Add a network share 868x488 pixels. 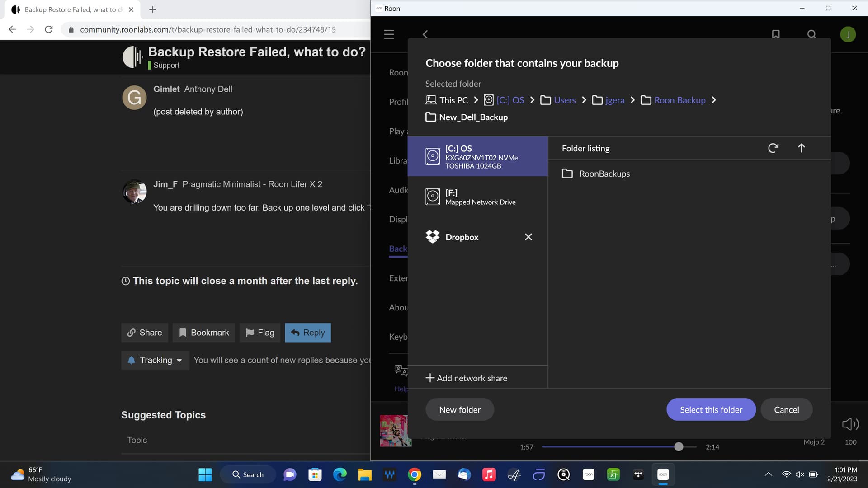click(x=467, y=378)
